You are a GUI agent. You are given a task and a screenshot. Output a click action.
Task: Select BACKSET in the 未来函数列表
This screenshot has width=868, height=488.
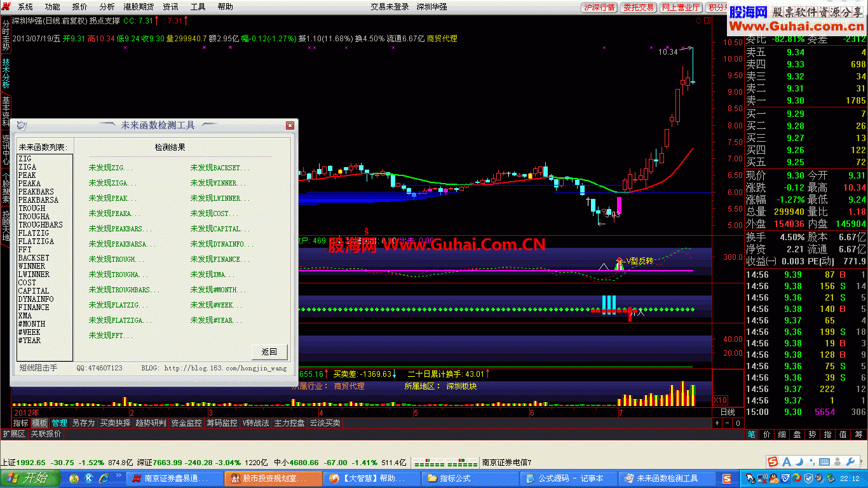pyautogui.click(x=34, y=258)
